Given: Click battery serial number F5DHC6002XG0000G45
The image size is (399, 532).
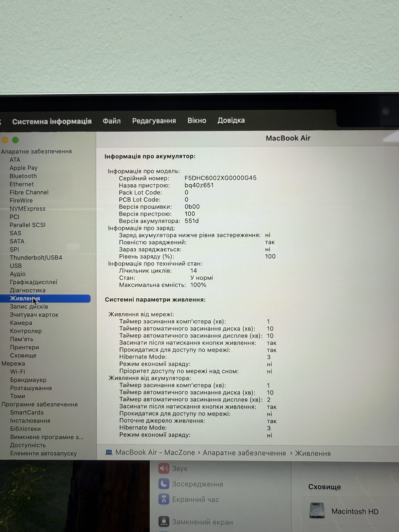Looking at the screenshot, I should pos(220,178).
